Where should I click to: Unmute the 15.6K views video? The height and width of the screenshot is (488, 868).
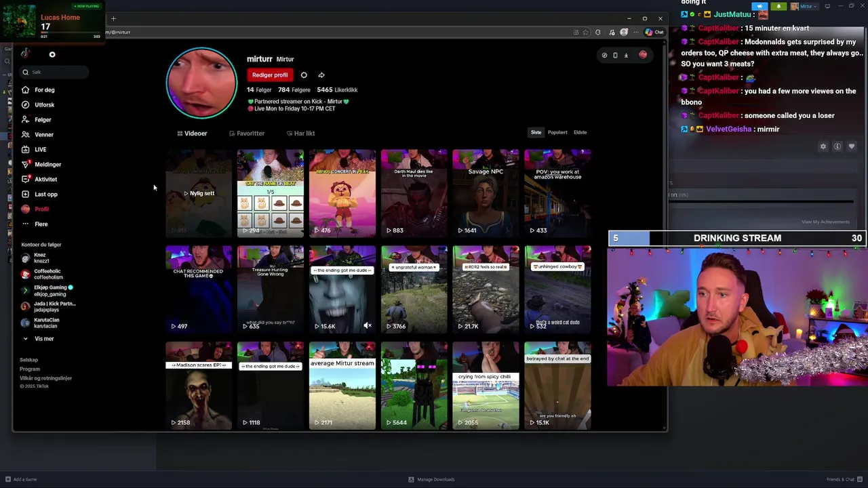click(367, 326)
